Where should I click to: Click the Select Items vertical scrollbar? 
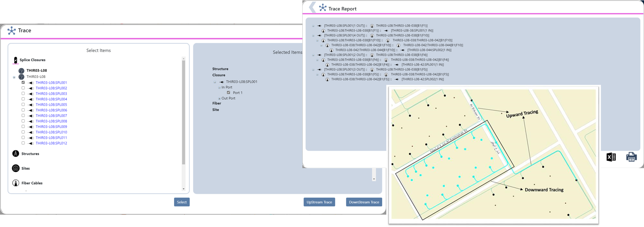point(184,113)
